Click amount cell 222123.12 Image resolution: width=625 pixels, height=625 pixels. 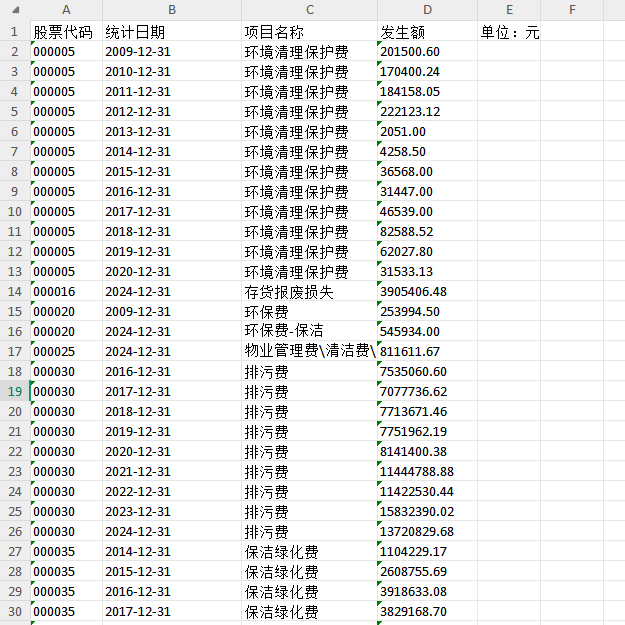[427, 111]
